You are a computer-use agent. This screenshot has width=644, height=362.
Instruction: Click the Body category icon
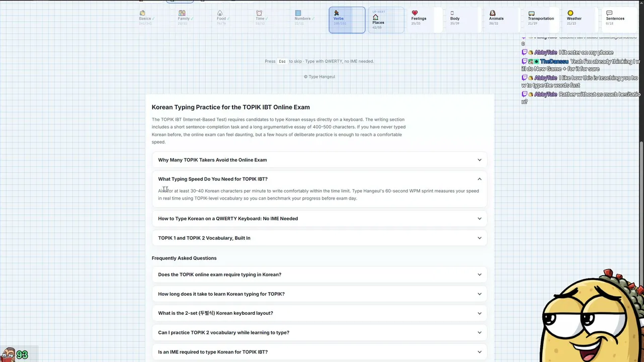click(452, 13)
